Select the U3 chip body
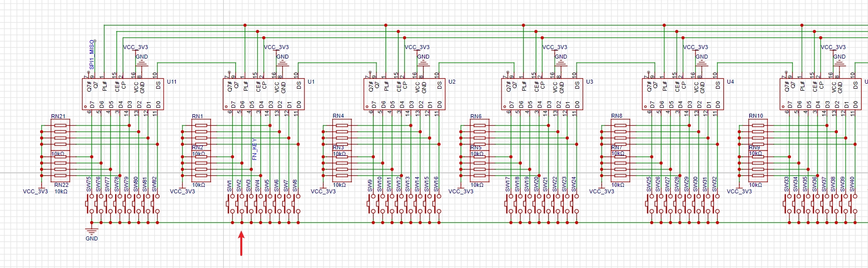This screenshot has height=268, width=868. tap(542, 94)
